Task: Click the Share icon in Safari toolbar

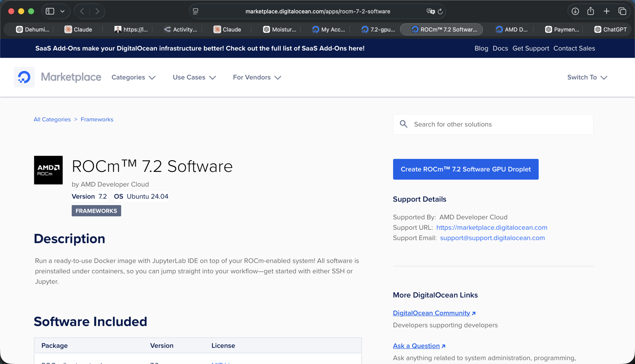Action: (591, 11)
